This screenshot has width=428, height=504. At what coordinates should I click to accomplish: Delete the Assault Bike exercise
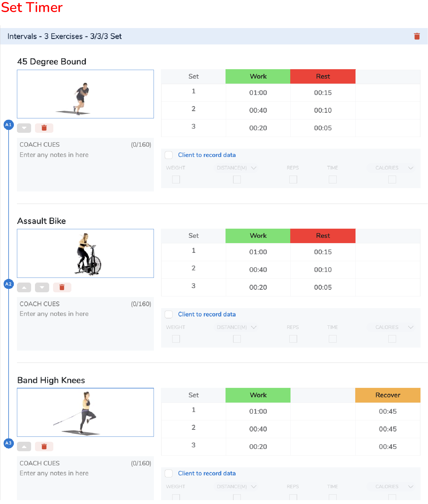coord(62,288)
